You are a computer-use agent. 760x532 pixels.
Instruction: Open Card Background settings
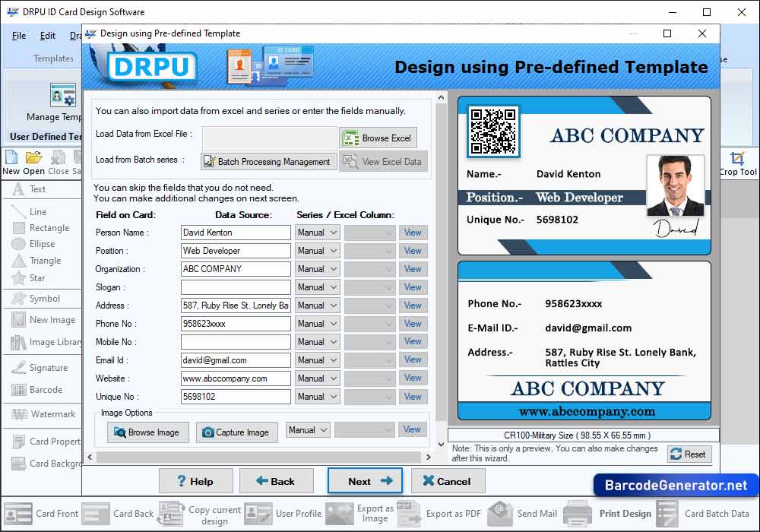pos(46,464)
